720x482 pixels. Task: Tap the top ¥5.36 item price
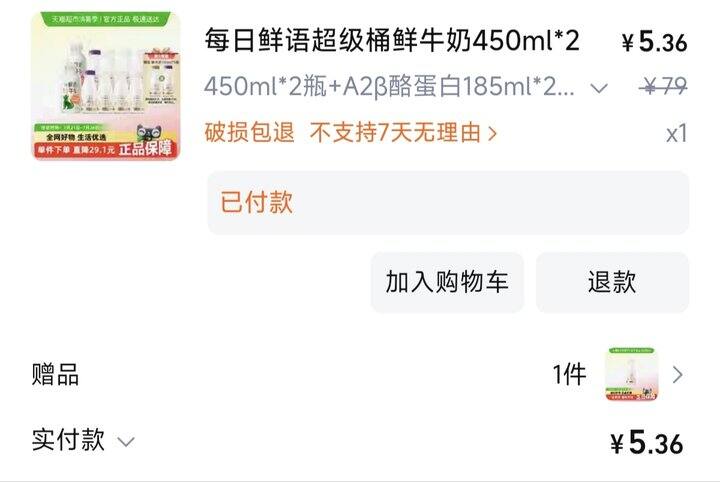(655, 42)
